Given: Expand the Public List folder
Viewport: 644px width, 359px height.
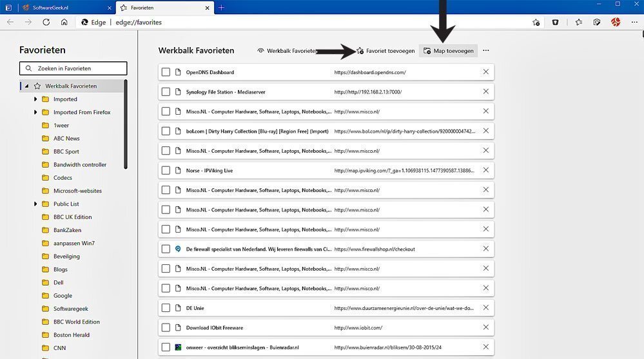Looking at the screenshot, I should point(35,204).
